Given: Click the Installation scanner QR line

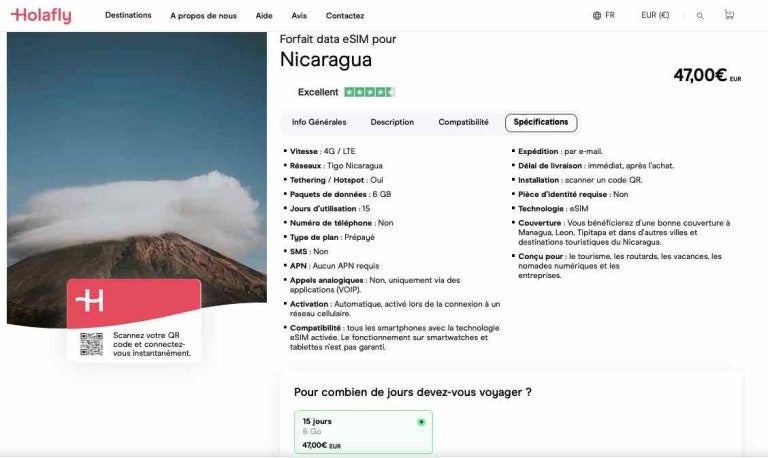Looking at the screenshot, I should pos(580,180).
